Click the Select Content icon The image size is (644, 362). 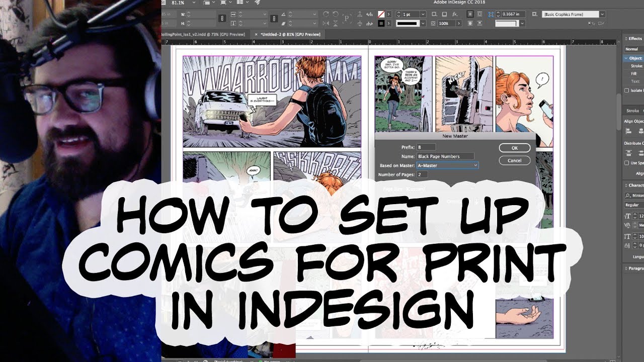pos(359,24)
